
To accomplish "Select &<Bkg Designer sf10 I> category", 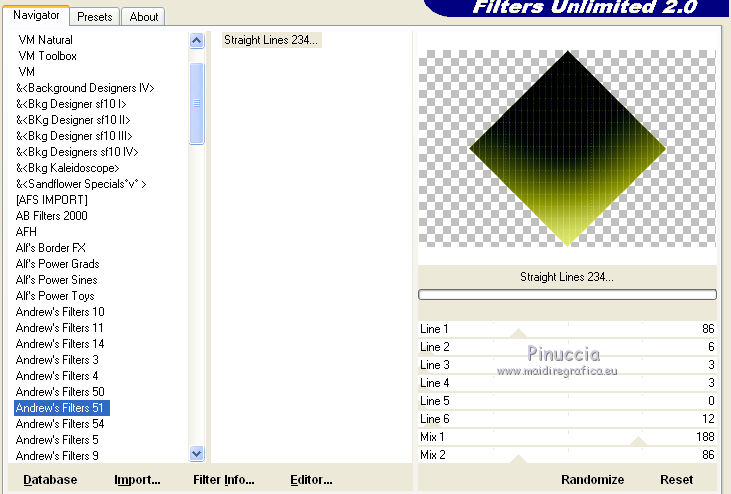I will pyautogui.click(x=71, y=104).
